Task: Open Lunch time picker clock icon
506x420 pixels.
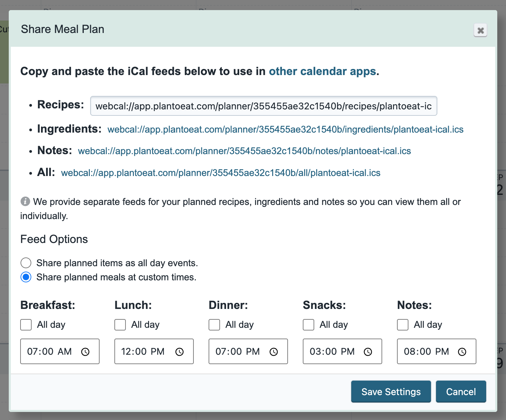Action: 180,352
